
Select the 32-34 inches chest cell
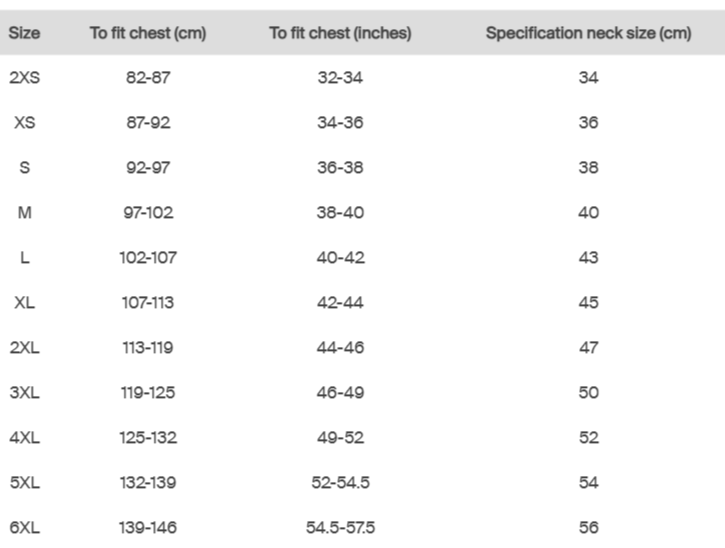point(340,78)
